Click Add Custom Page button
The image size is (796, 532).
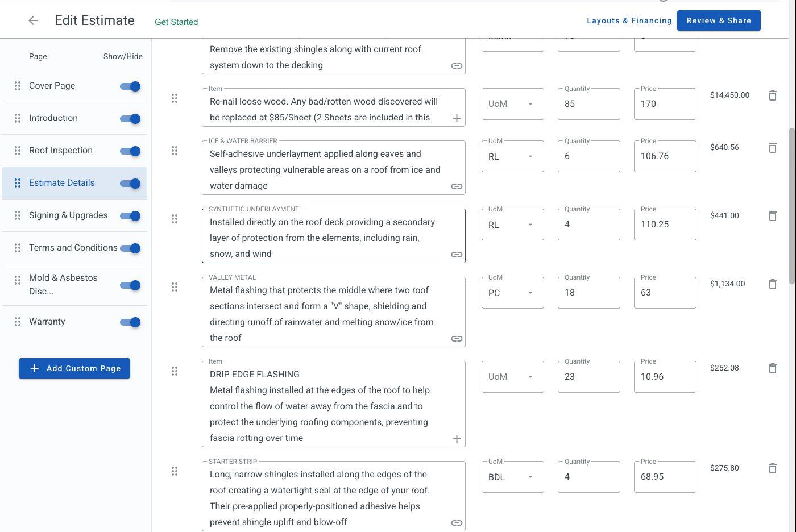74,368
